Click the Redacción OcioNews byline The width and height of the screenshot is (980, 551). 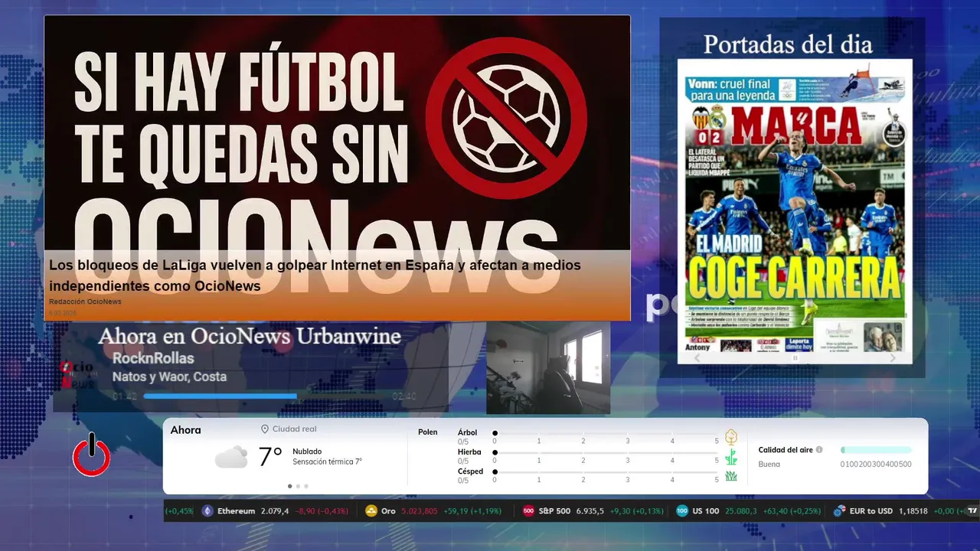click(85, 302)
